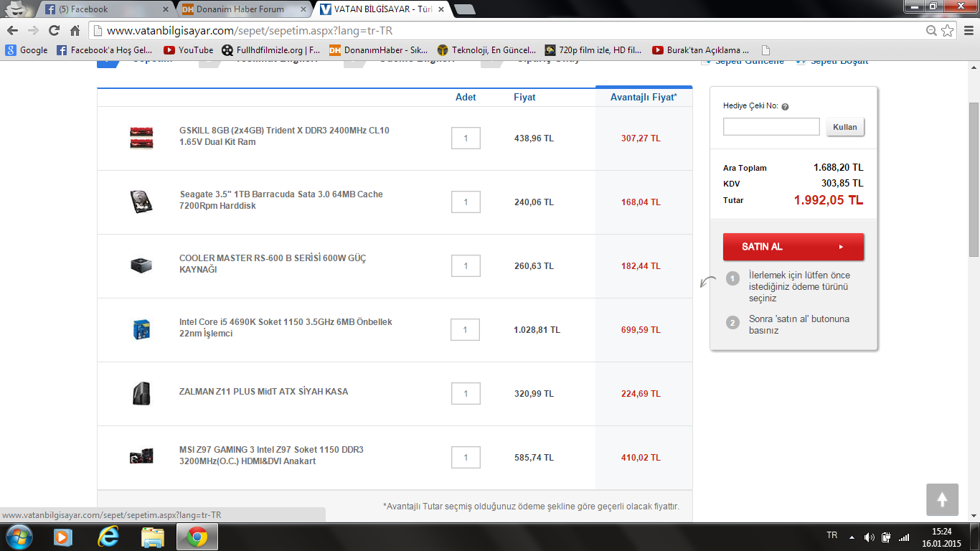Screen dimensions: 980x551
Task: Close the Facebook tab
Action: click(166, 9)
